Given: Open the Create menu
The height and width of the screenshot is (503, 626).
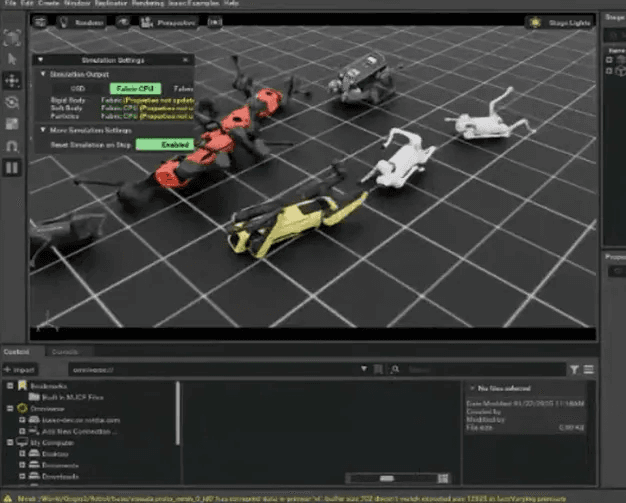Looking at the screenshot, I should coord(46,3).
